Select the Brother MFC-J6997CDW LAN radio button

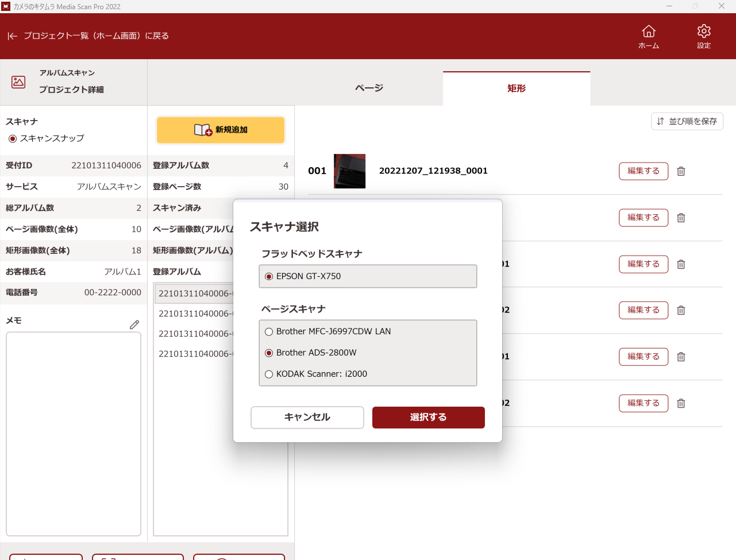[268, 331]
